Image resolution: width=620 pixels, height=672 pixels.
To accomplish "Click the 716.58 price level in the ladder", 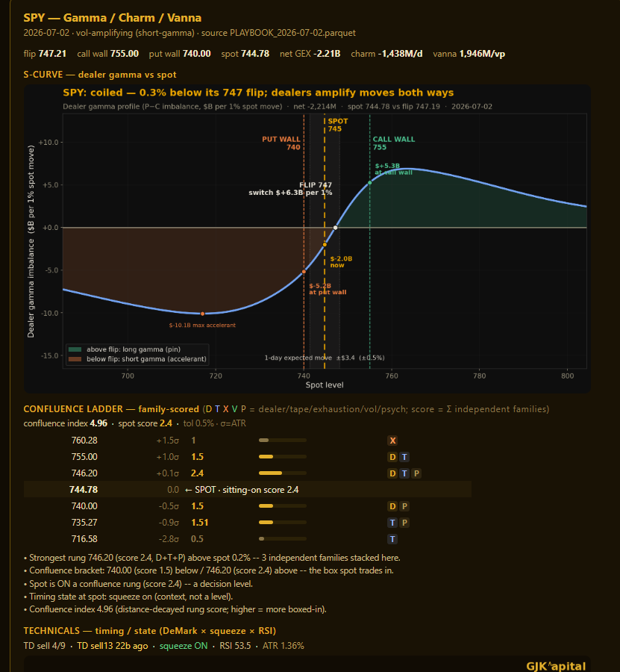I will (x=84, y=538).
